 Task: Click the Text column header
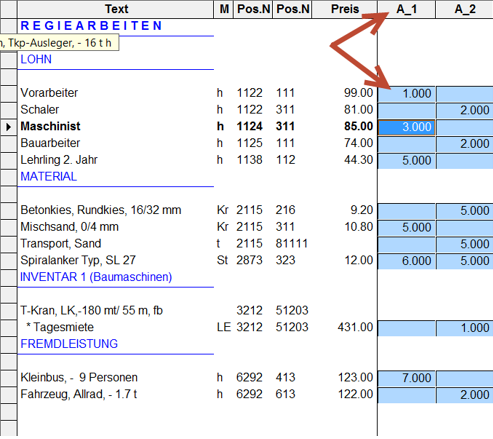click(x=116, y=9)
